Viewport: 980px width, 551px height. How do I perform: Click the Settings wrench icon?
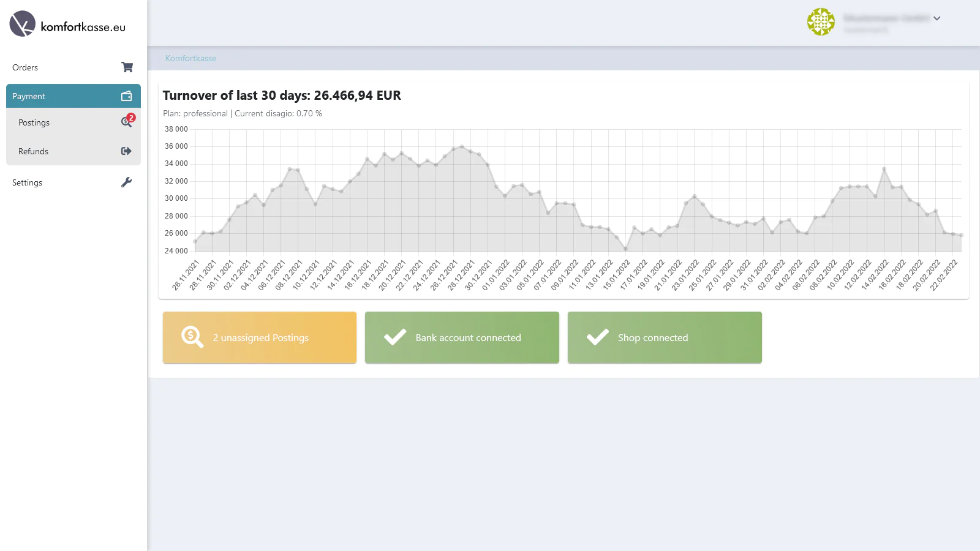coord(127,182)
